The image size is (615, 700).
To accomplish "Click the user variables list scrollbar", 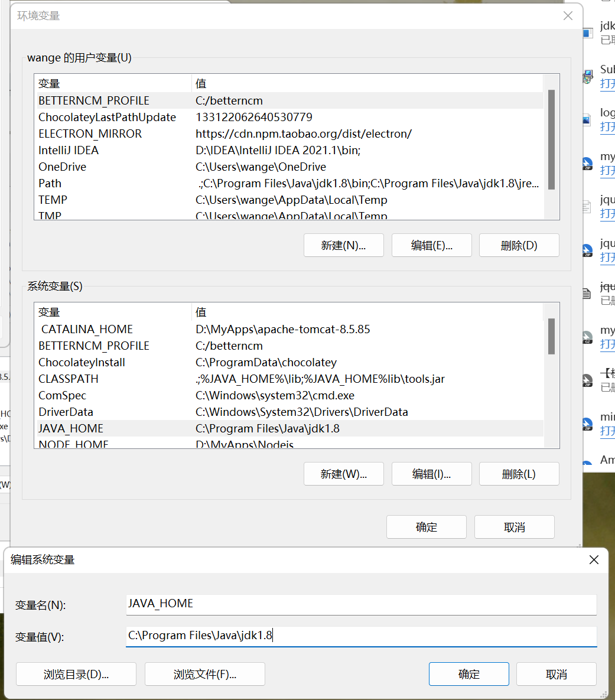I will (551, 139).
